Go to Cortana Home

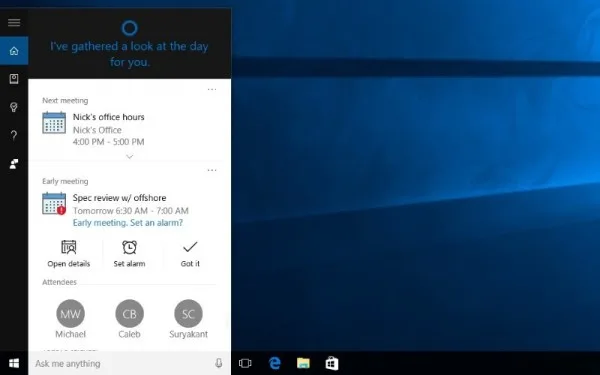point(14,51)
